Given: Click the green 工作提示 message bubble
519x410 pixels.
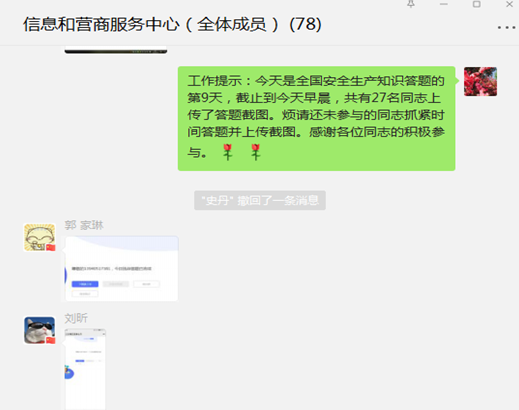Looking at the screenshot, I should (x=316, y=118).
